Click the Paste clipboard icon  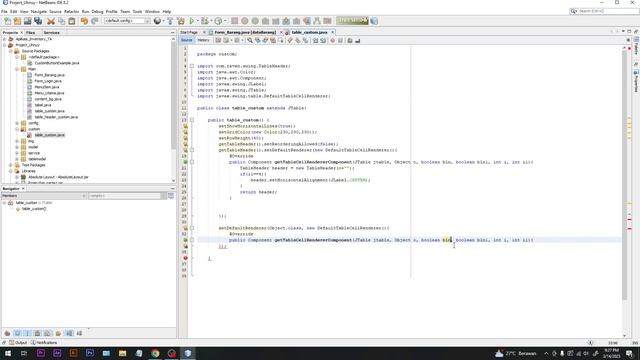point(71,21)
